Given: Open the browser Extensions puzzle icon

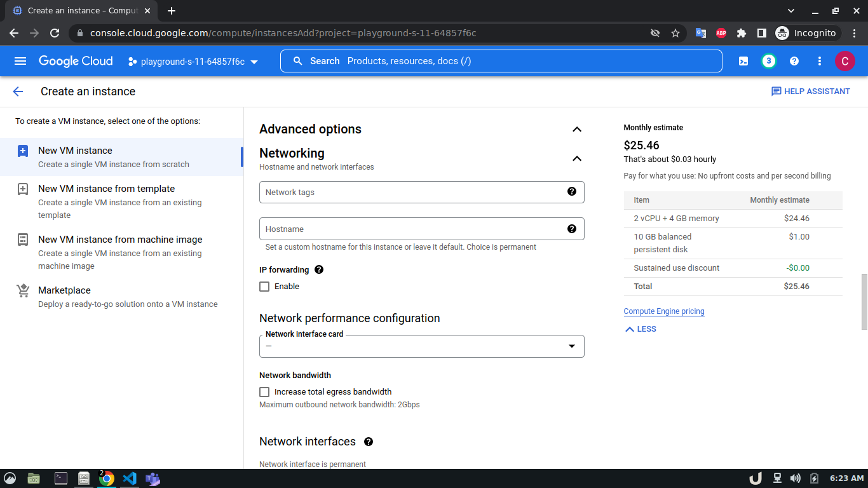Looking at the screenshot, I should [742, 33].
